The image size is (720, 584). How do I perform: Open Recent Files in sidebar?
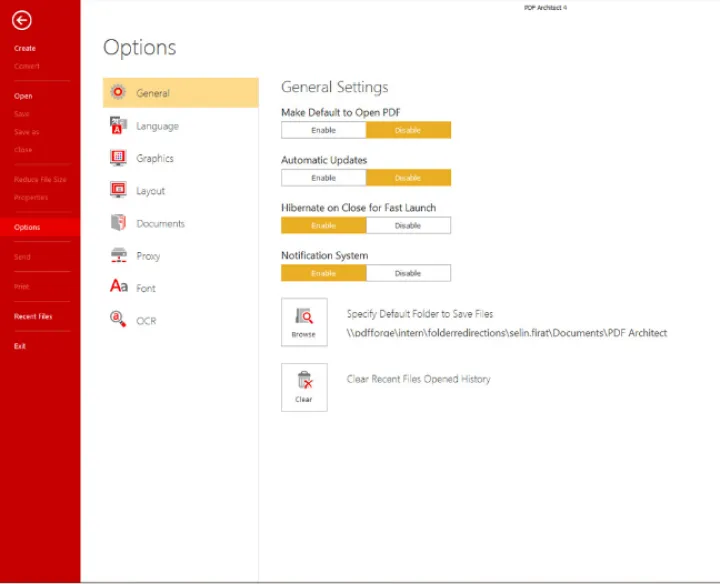(x=33, y=316)
